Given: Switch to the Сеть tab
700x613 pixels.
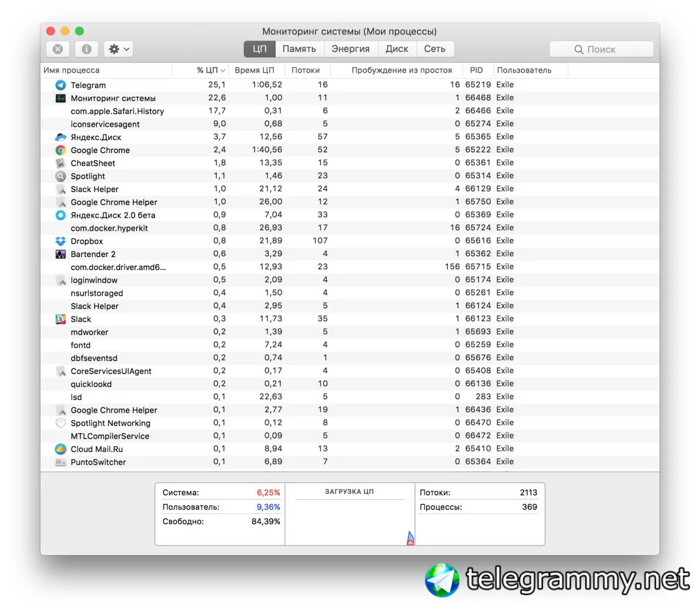Looking at the screenshot, I should [435, 49].
